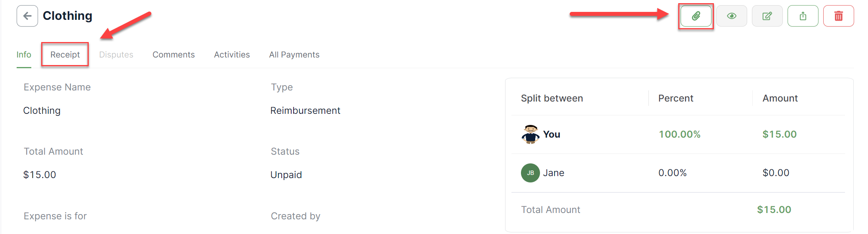This screenshot has width=868, height=234.
Task: Open the All Payments tab
Action: pyautogui.click(x=294, y=55)
